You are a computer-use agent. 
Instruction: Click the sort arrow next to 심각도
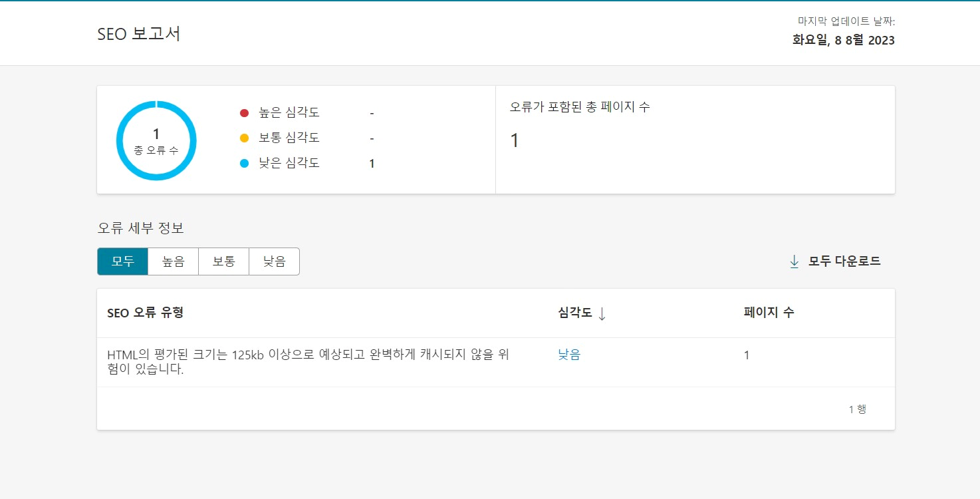pos(603,313)
